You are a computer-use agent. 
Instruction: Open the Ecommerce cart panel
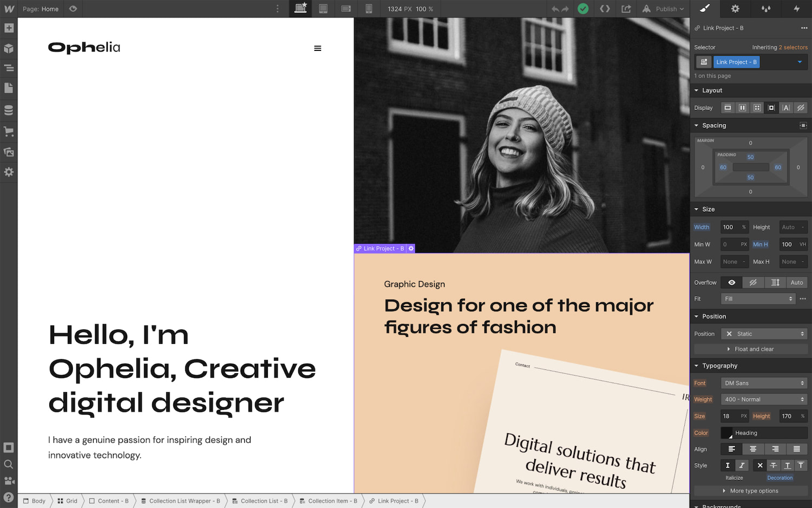pos(9,131)
